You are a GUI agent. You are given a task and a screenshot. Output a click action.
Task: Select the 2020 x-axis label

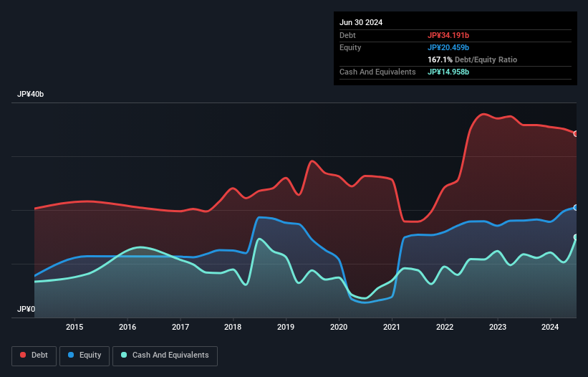tap(339, 327)
